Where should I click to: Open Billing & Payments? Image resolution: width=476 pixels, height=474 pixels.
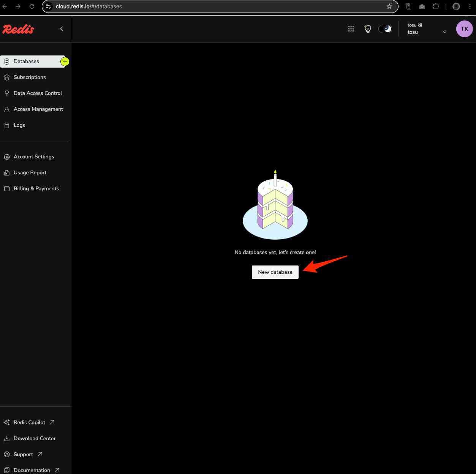pos(36,188)
